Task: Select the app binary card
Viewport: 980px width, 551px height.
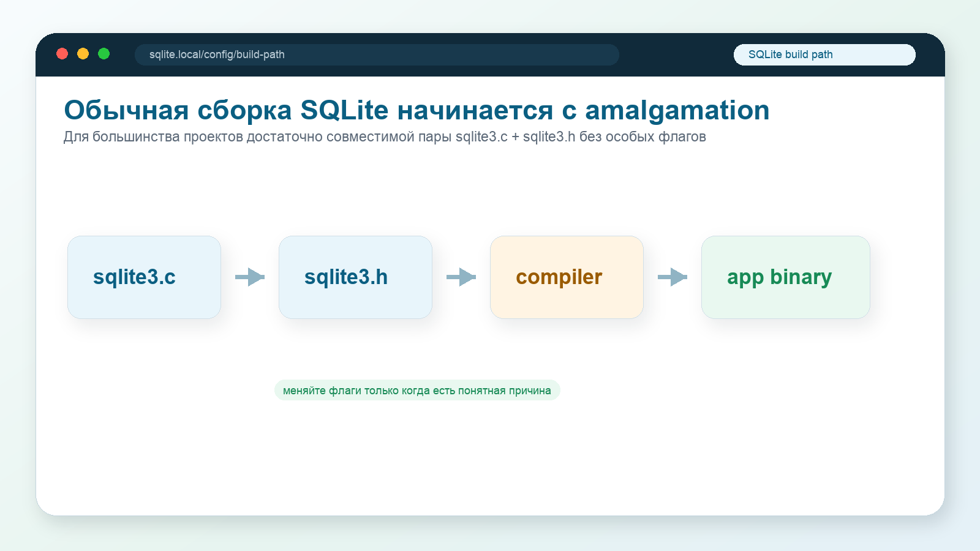Action: (x=786, y=277)
